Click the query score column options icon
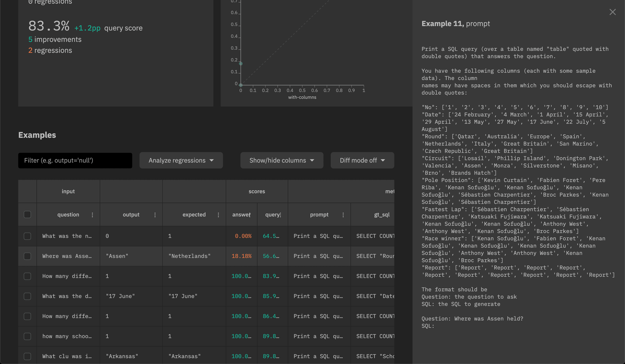 pyautogui.click(x=280, y=215)
